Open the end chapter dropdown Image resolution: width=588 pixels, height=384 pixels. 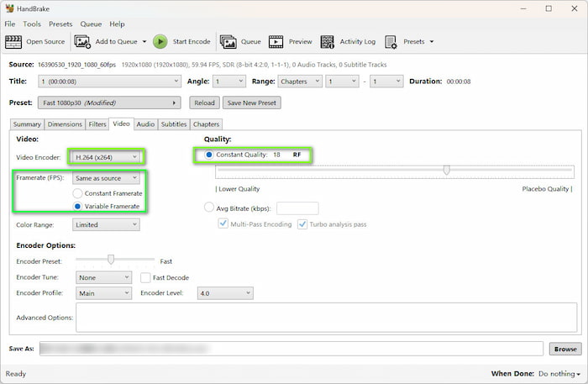click(386, 82)
